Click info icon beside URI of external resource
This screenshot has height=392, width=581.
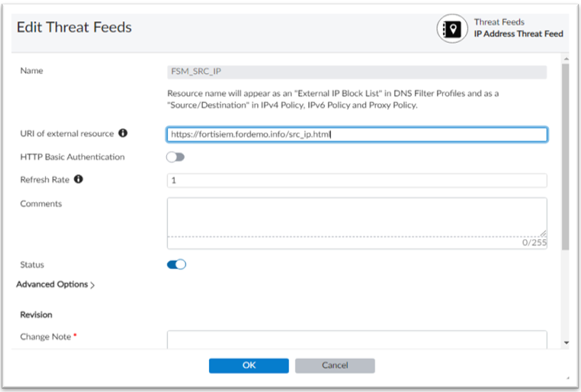[x=123, y=134]
